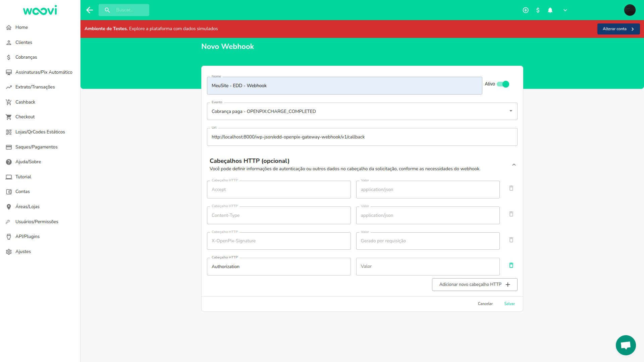Select Lojas/QrCodes Estáticos

point(40,132)
